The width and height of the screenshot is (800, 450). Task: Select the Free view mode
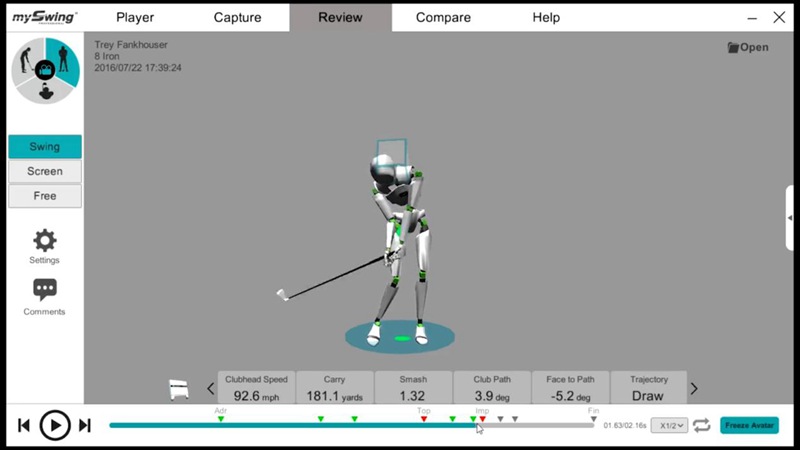44,196
